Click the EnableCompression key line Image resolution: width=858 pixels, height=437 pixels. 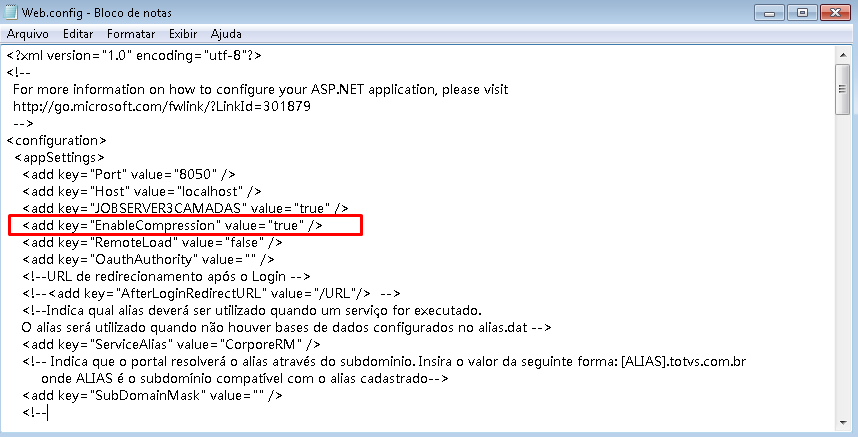173,225
